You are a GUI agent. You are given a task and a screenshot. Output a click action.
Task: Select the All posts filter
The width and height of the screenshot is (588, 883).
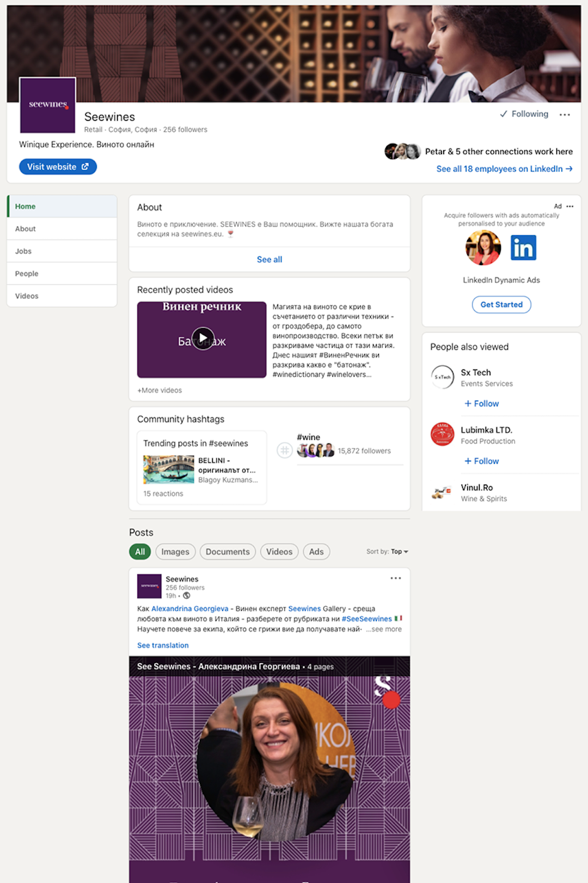click(x=140, y=551)
